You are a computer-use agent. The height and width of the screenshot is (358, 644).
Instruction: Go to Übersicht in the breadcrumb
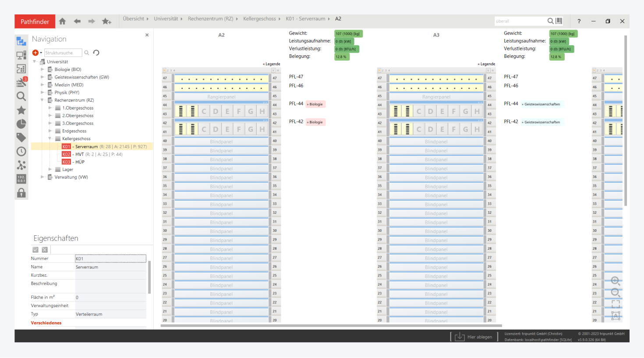click(133, 19)
